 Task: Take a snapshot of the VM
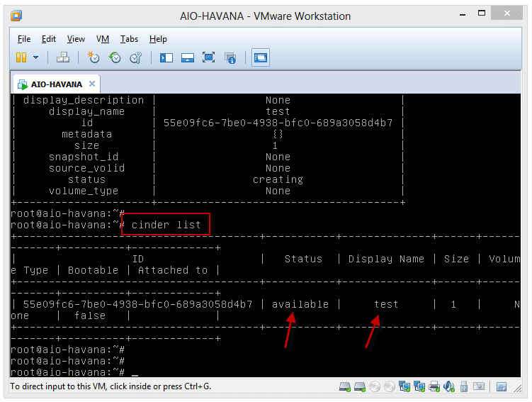click(94, 57)
